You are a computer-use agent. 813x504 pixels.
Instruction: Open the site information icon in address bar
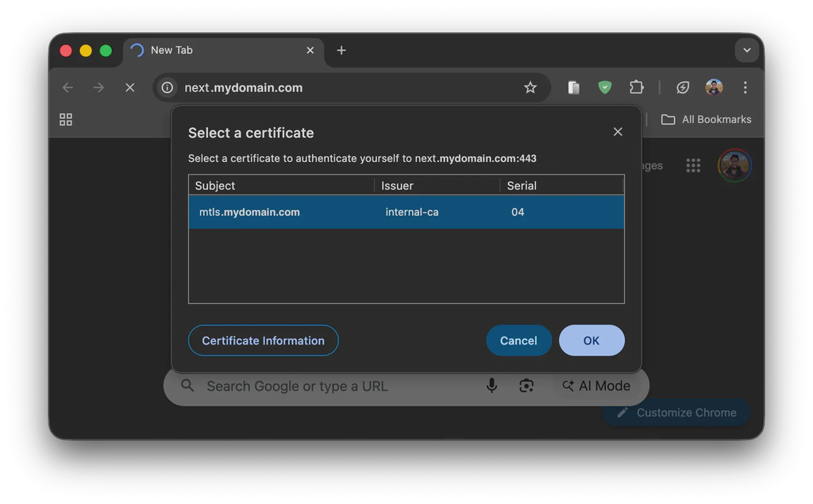click(x=167, y=87)
